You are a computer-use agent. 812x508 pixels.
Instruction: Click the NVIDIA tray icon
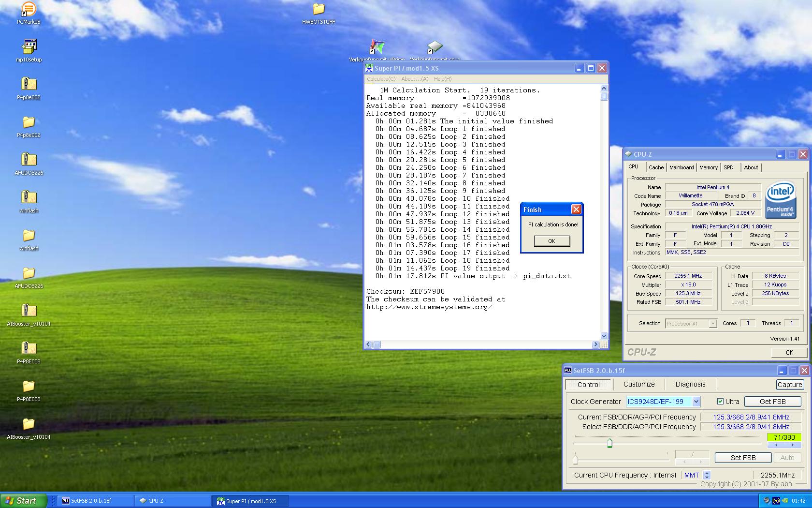click(785, 501)
